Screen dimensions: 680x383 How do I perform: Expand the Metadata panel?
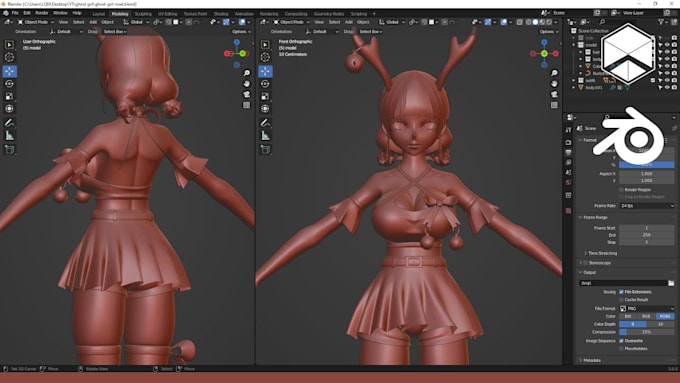click(x=580, y=360)
